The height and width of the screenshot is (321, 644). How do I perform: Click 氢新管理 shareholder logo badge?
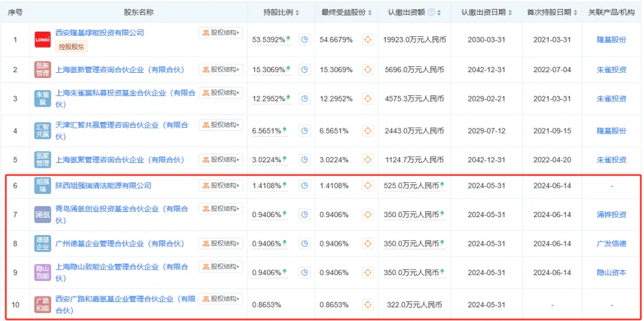pyautogui.click(x=42, y=69)
